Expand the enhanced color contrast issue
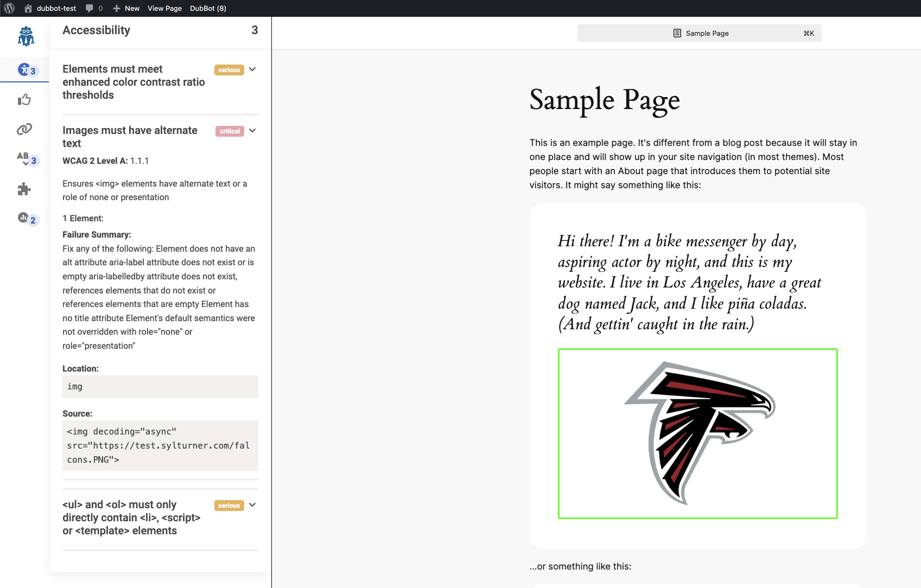The width and height of the screenshot is (921, 588). pyautogui.click(x=252, y=69)
